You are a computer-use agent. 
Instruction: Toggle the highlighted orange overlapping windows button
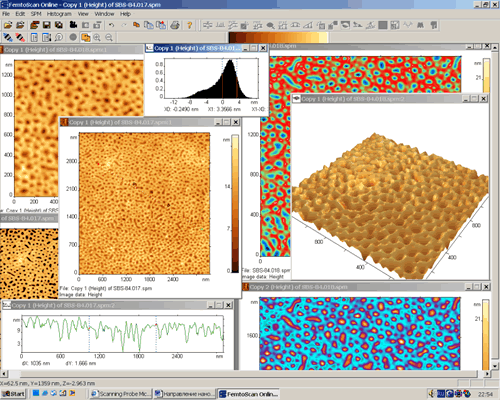point(86,37)
